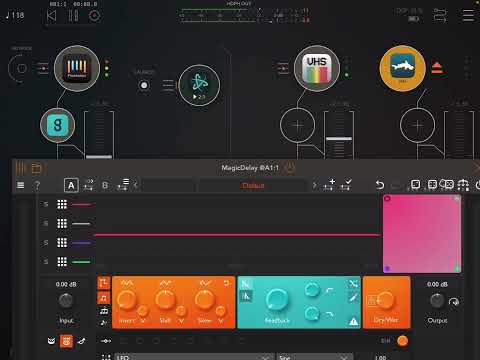Adjust the piano channel volume fader
The image size is (480, 360).
tap(99, 156)
